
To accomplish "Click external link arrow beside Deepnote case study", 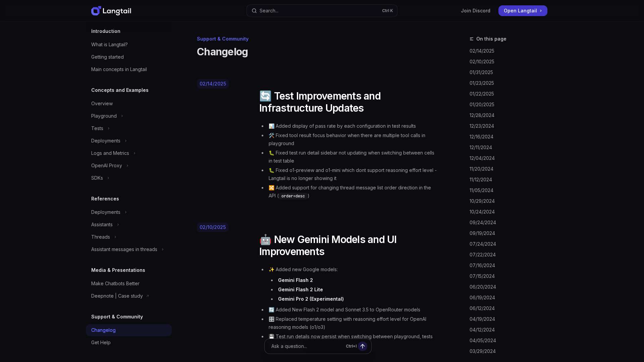I will click(147, 296).
